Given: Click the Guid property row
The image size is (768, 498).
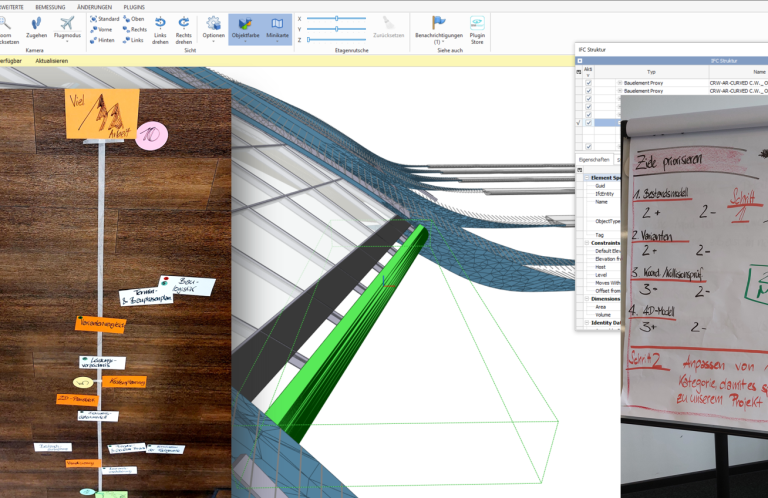Looking at the screenshot, I should pyautogui.click(x=600, y=186).
